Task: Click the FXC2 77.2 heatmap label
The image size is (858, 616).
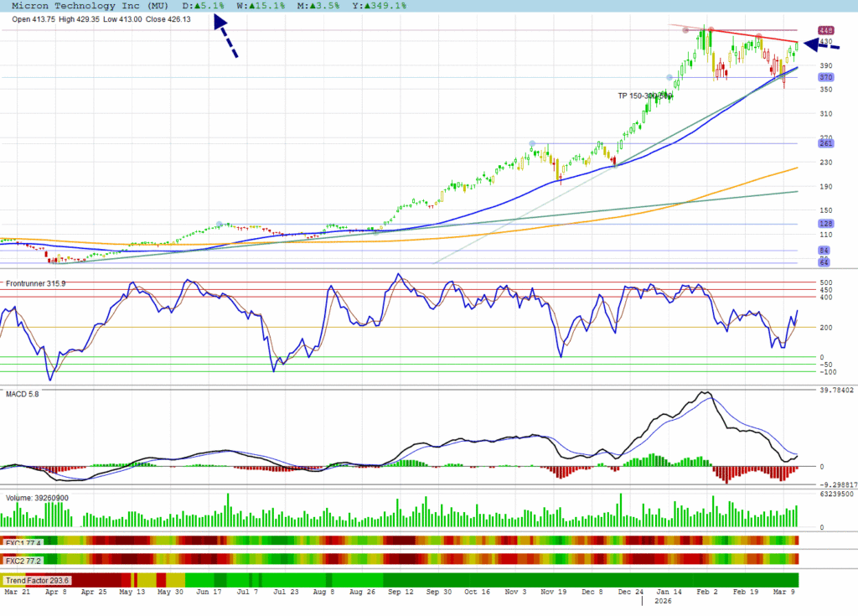Action: (x=22, y=559)
